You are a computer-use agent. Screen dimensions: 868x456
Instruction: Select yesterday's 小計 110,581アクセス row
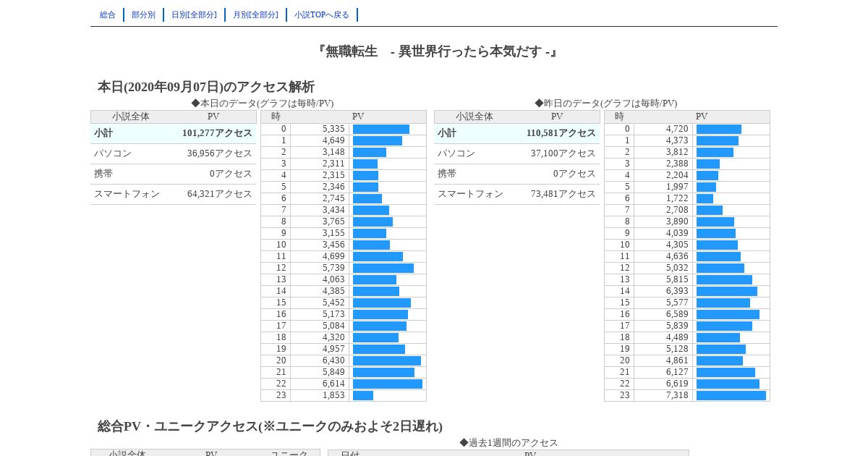517,133
